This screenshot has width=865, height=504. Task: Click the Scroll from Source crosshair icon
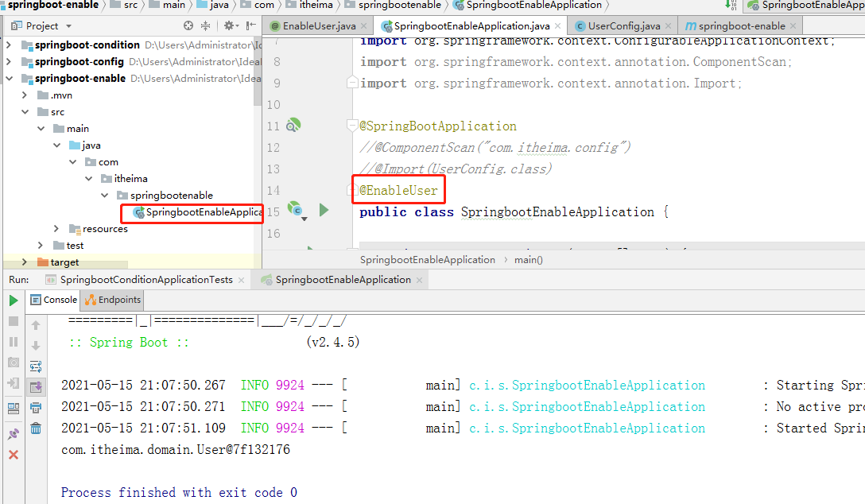tap(188, 25)
